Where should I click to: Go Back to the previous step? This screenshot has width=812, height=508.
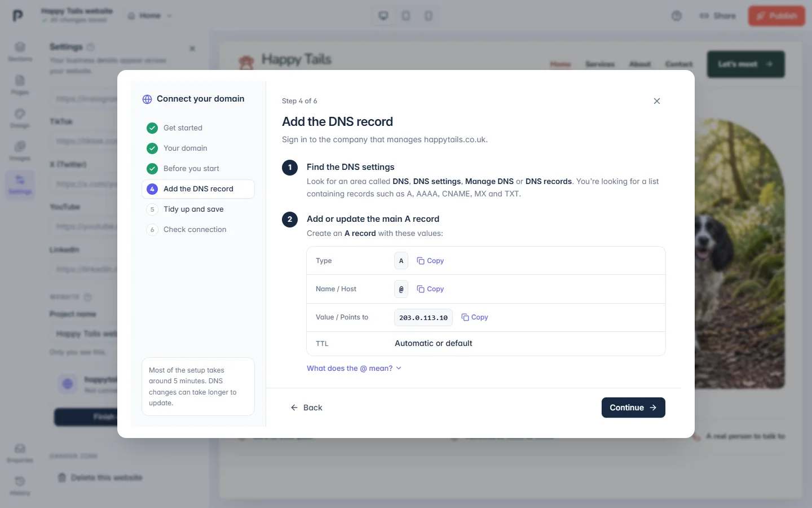tap(307, 408)
